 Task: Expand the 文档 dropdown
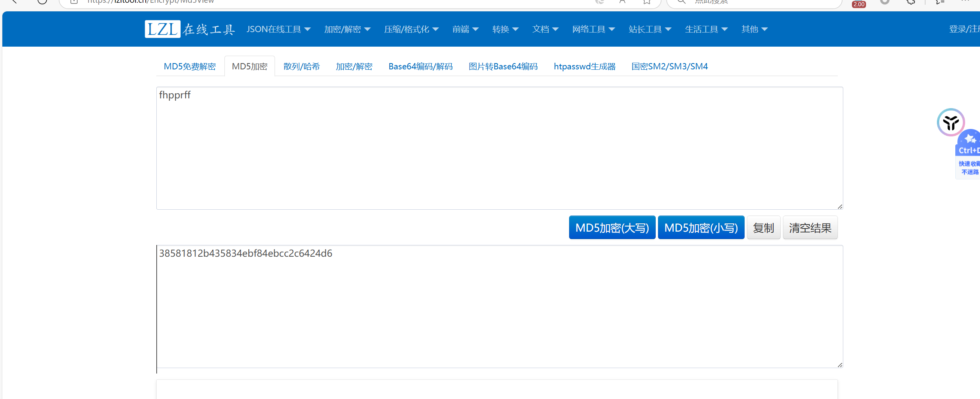point(546,29)
